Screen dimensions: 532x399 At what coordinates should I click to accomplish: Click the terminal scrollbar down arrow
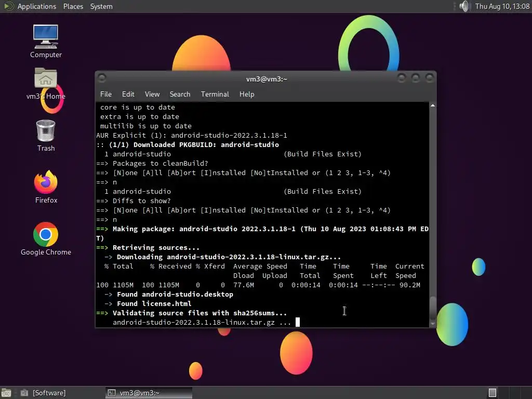click(x=433, y=324)
